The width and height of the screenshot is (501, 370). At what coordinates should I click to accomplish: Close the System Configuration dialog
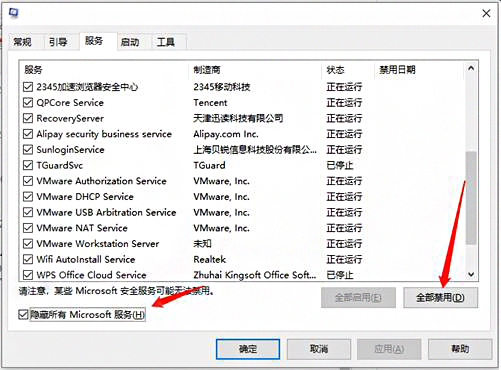click(x=486, y=13)
